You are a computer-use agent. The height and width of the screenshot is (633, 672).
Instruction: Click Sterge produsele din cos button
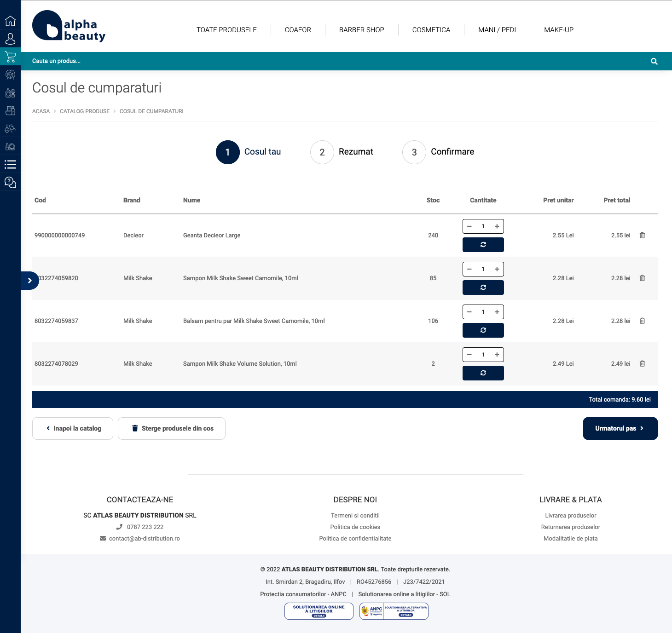[172, 428]
